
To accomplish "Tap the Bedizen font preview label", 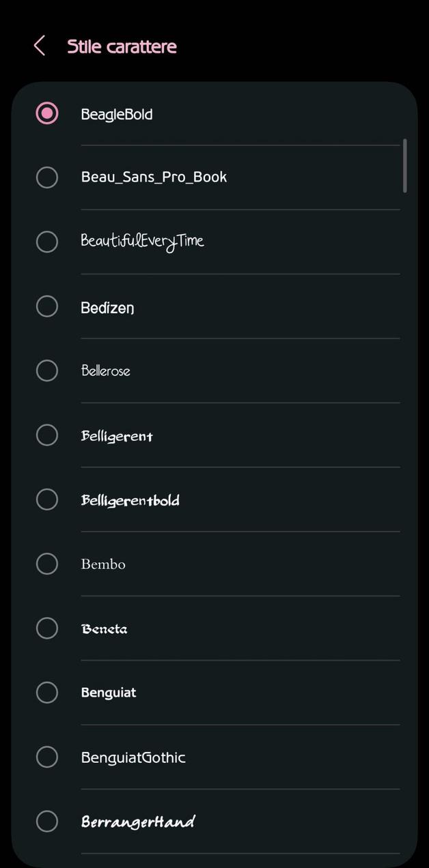I will [107, 307].
